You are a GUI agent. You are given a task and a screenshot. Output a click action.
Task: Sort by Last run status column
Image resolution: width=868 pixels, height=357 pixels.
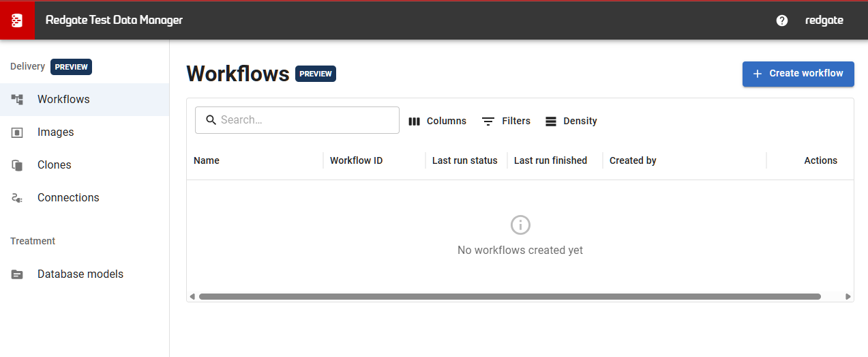[464, 160]
